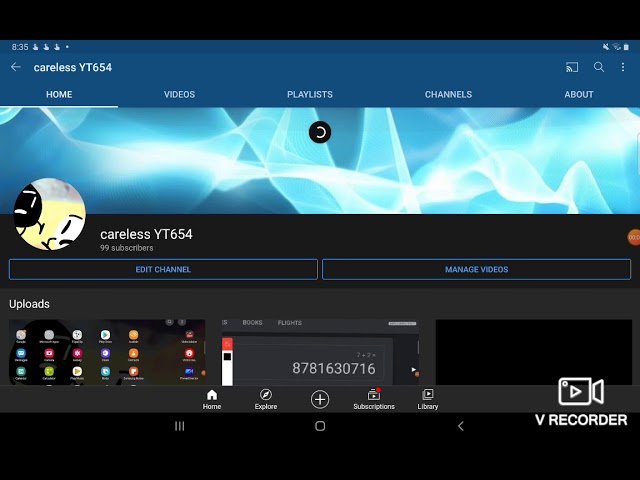The height and width of the screenshot is (480, 640).
Task: Open the cast to device icon
Action: pyautogui.click(x=572, y=67)
